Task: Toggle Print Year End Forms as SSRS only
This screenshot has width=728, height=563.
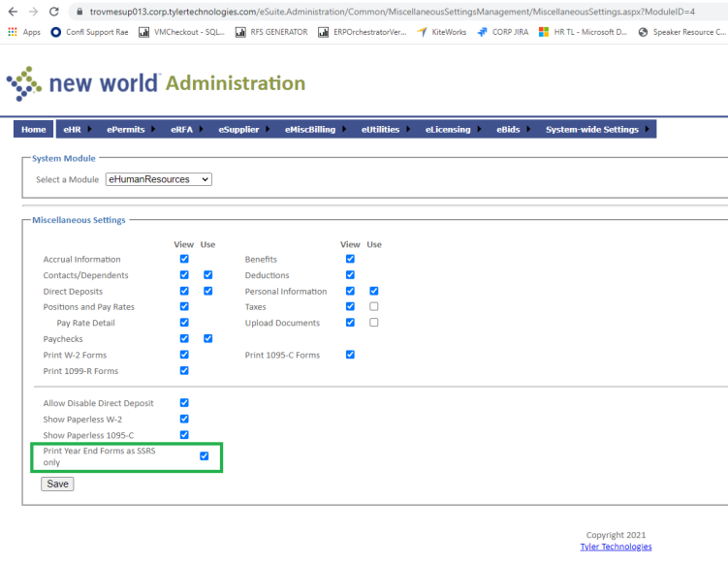Action: coord(204,456)
